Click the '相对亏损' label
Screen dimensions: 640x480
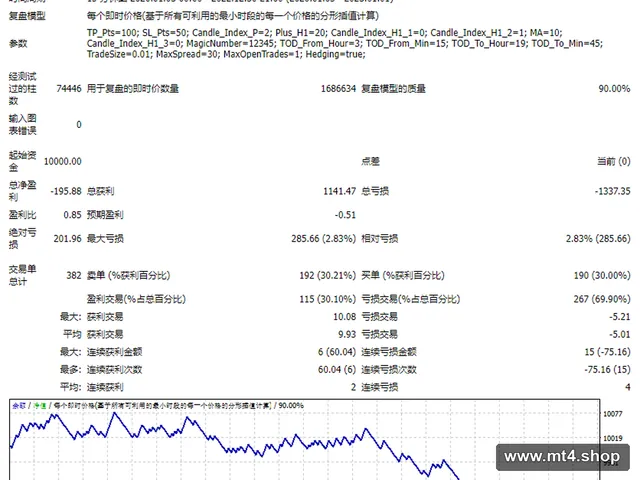380,238
